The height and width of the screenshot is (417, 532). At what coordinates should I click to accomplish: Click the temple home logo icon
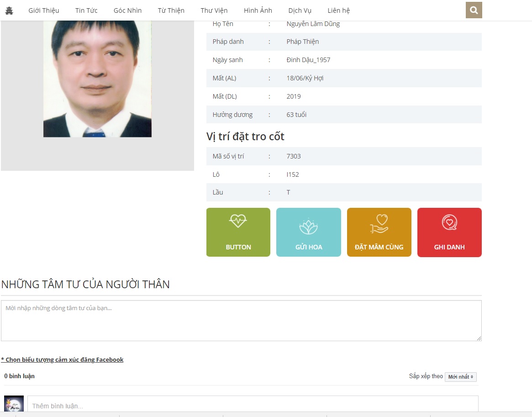coord(9,11)
